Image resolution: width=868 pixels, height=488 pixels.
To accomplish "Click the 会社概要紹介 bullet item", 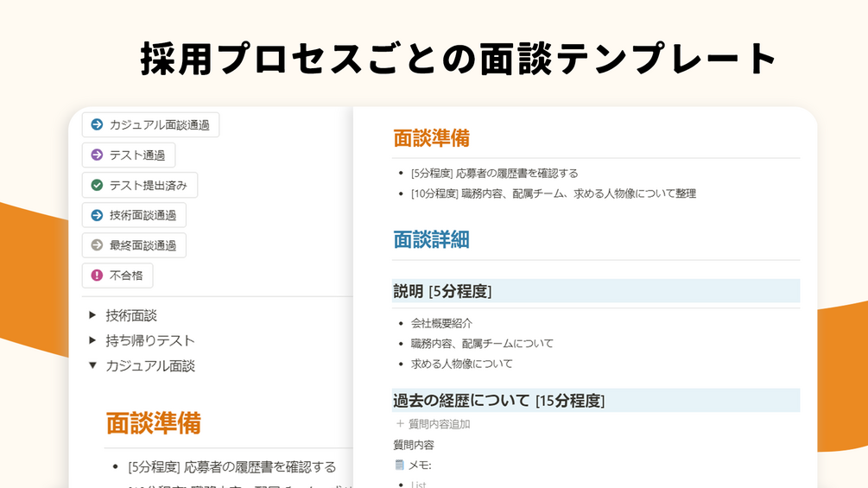I will tap(441, 323).
